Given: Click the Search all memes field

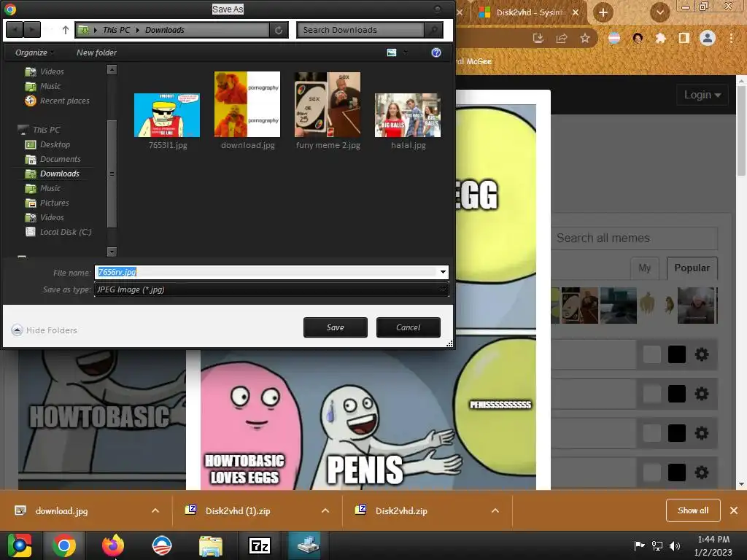Looking at the screenshot, I should [634, 238].
